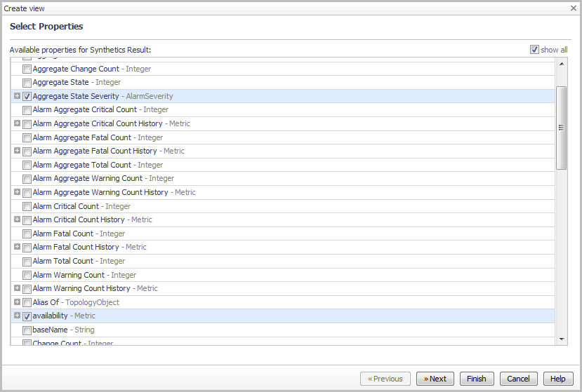Expand Alarm Aggregate Critical Count History
The image size is (582, 392).
click(17, 123)
